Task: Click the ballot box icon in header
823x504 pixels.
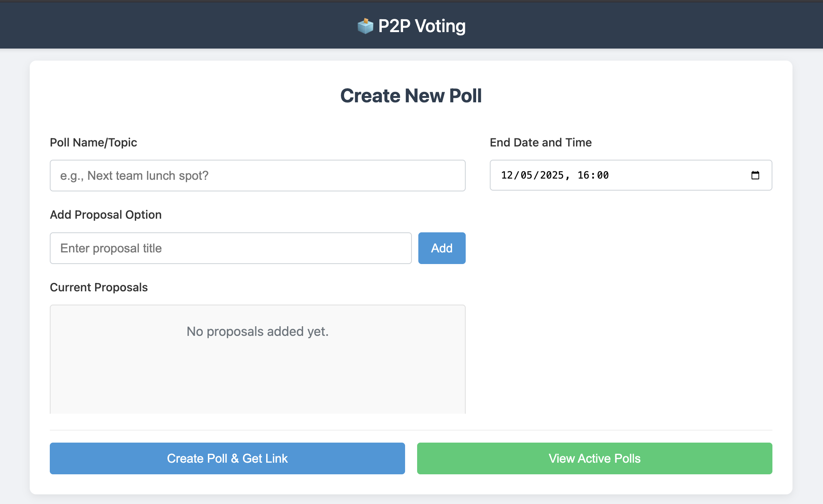Action: [x=365, y=26]
